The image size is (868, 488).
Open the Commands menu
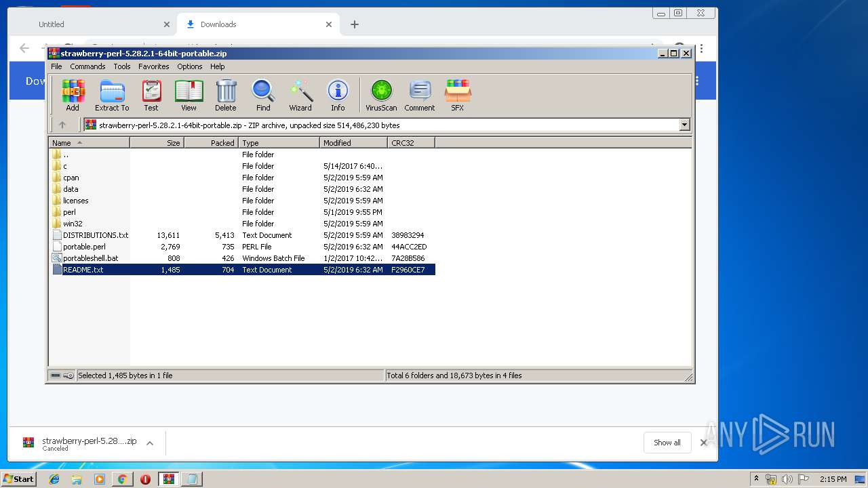87,66
